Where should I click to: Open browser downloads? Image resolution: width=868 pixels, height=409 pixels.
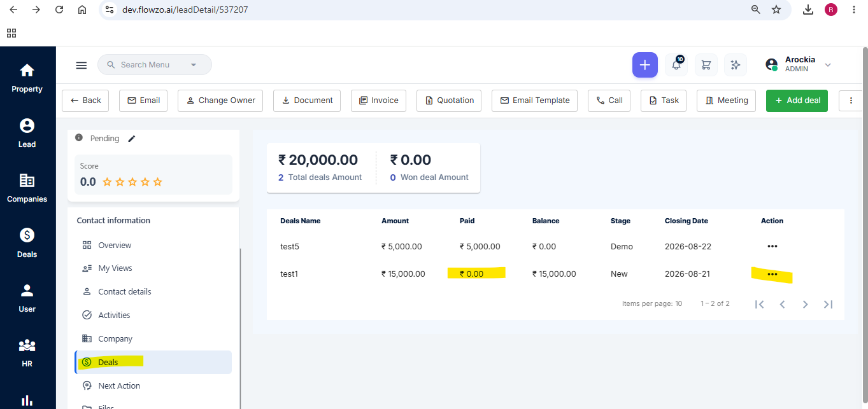tap(808, 10)
